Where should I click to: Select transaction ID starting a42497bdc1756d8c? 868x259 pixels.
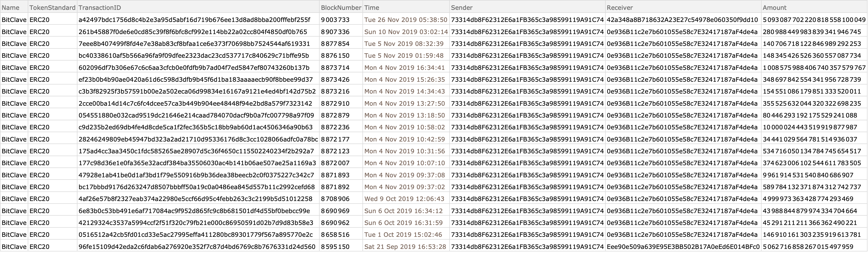click(194, 20)
